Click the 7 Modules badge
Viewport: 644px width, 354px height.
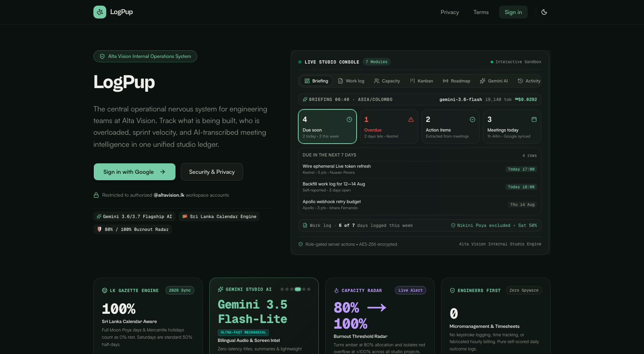(x=377, y=62)
